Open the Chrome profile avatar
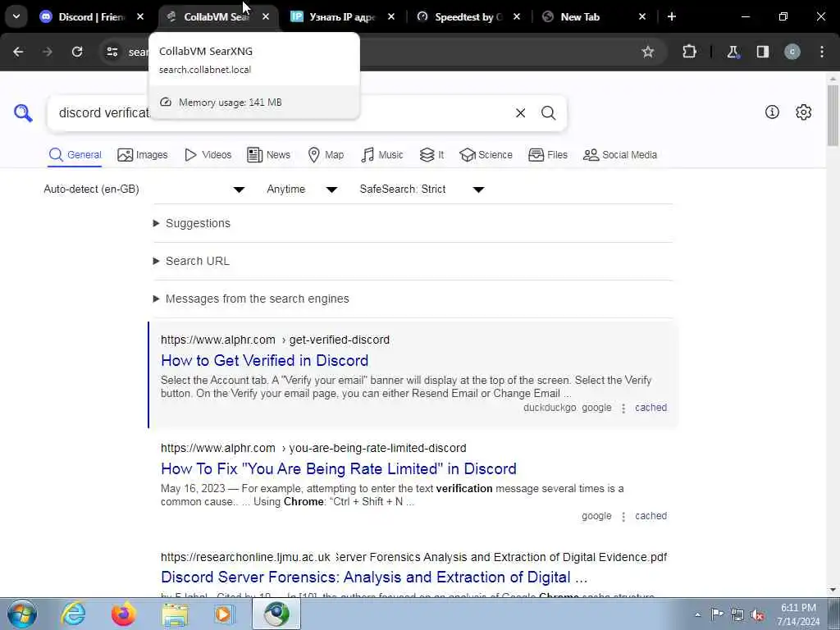 click(792, 52)
